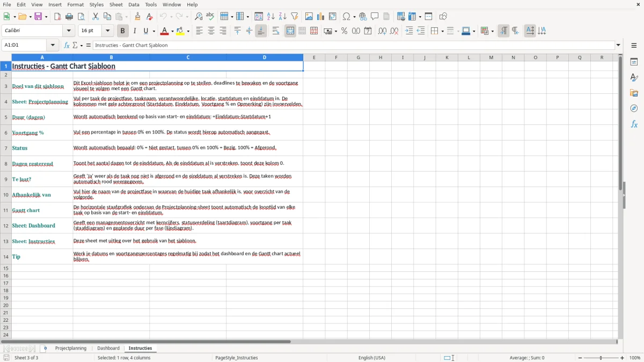This screenshot has width=644, height=362.
Task: Click the Draw Shapes icon
Action: (x=443, y=17)
